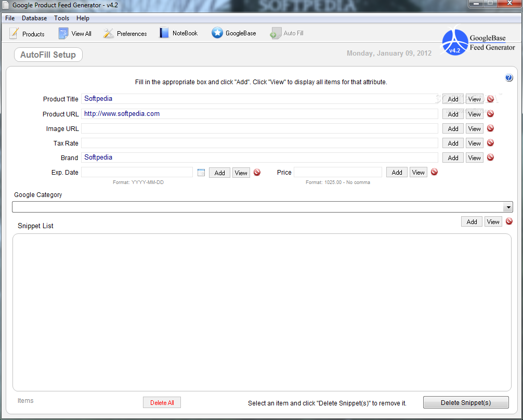View all Exp. Date items
Screen dimensions: 523x420
coord(241,173)
